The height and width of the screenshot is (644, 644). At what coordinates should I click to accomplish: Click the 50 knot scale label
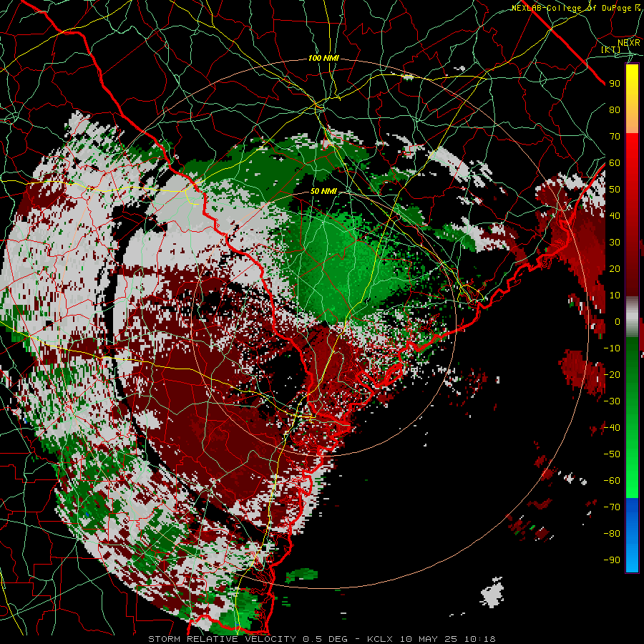click(615, 190)
